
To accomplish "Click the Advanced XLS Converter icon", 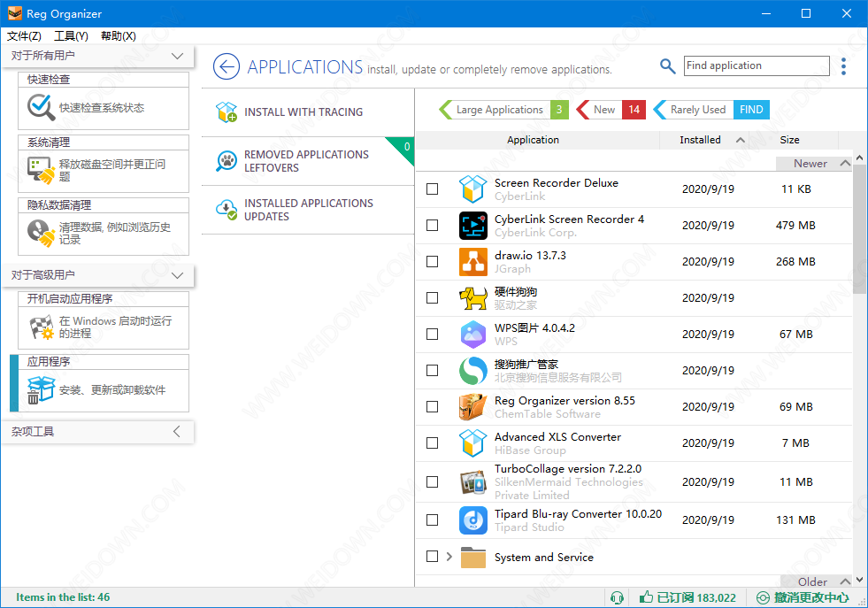I will coord(473,443).
